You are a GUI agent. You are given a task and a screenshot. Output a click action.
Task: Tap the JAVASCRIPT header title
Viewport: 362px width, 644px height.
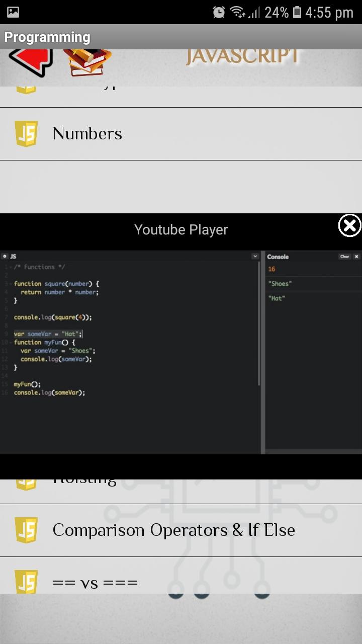(x=243, y=56)
